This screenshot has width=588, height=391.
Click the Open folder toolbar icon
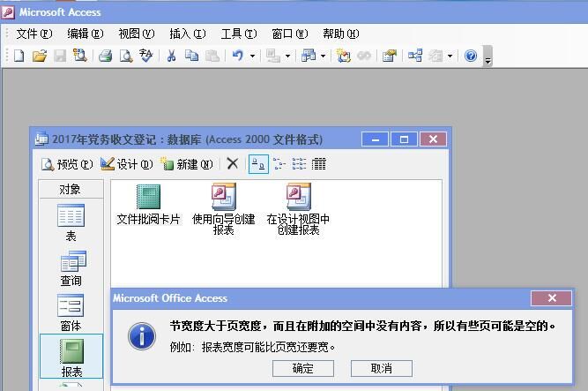pyautogui.click(x=40, y=56)
